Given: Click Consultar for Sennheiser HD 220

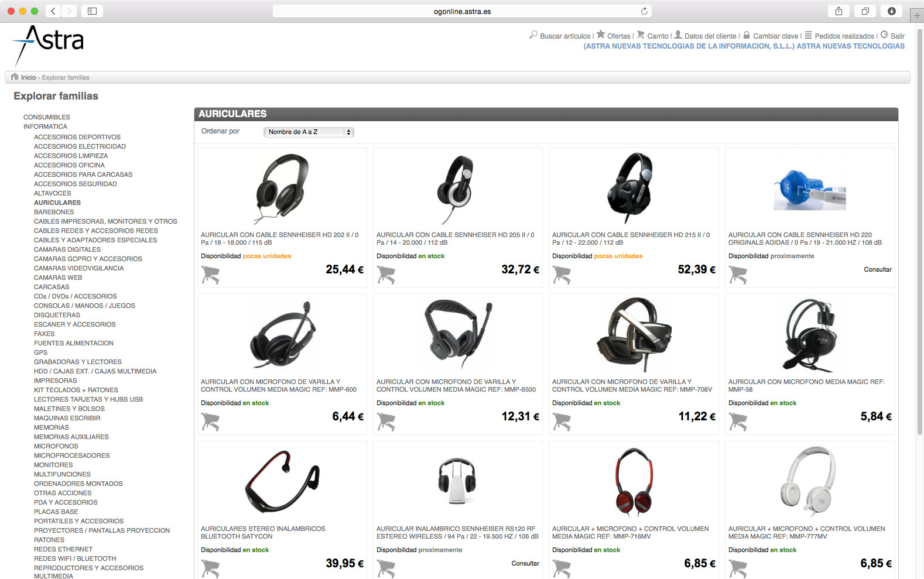Looking at the screenshot, I should point(878,269).
